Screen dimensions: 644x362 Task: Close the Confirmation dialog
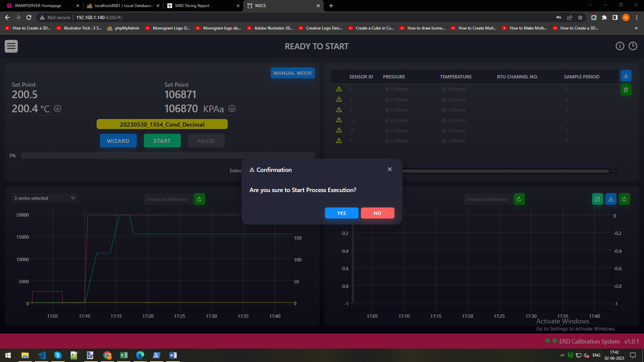(390, 169)
